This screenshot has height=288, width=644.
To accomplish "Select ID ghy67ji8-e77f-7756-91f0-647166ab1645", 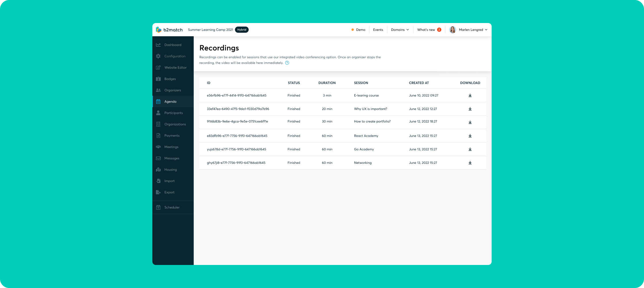I will point(236,163).
